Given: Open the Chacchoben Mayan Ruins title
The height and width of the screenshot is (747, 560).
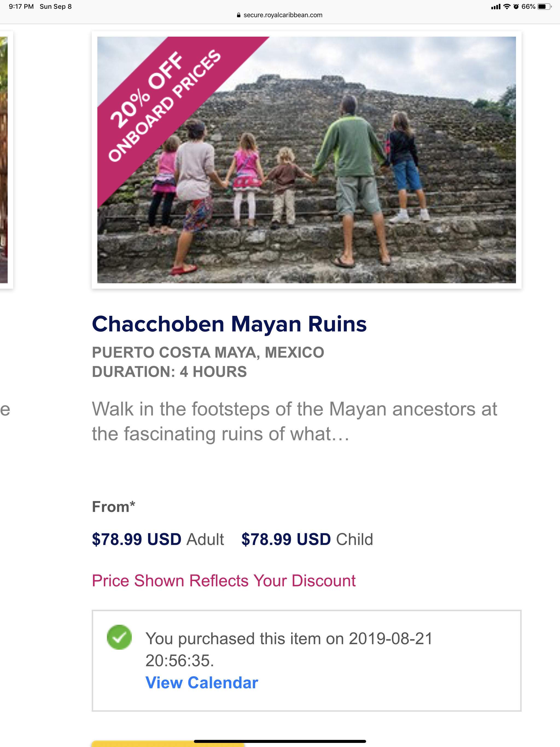Looking at the screenshot, I should click(x=229, y=324).
